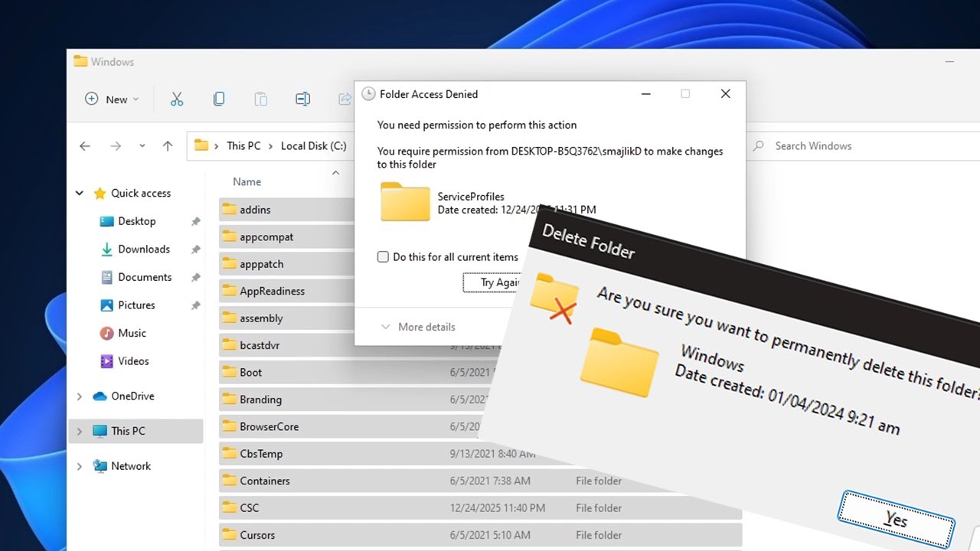Select the Containers folder
This screenshot has height=551, width=980.
click(x=480, y=481)
